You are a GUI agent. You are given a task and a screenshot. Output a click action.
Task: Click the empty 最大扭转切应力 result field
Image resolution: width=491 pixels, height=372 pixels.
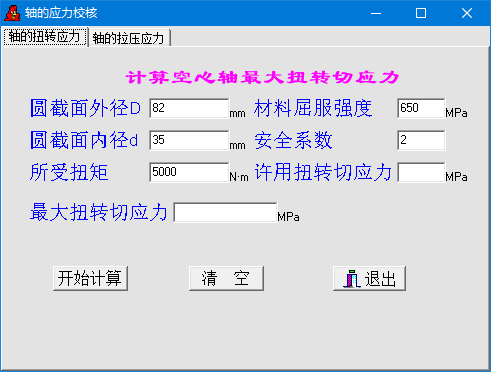tap(225, 212)
